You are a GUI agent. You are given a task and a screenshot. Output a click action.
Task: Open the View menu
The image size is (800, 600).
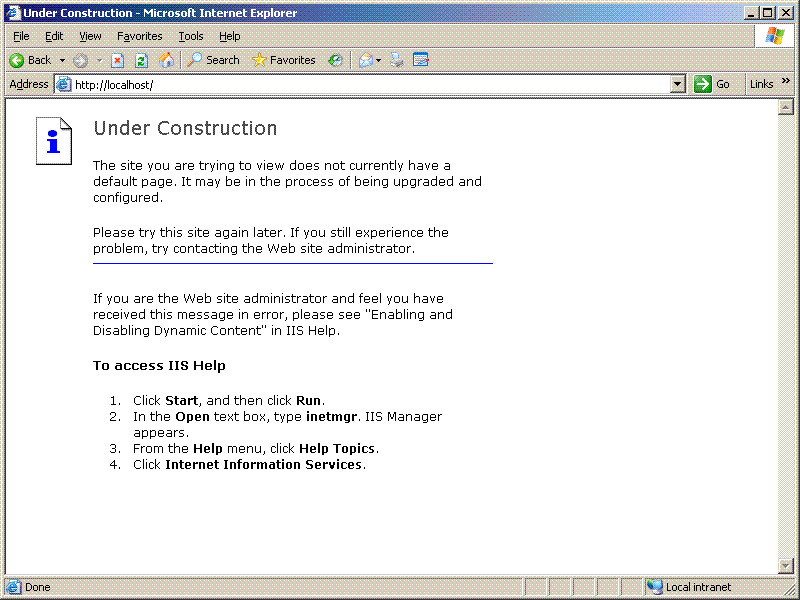point(90,36)
